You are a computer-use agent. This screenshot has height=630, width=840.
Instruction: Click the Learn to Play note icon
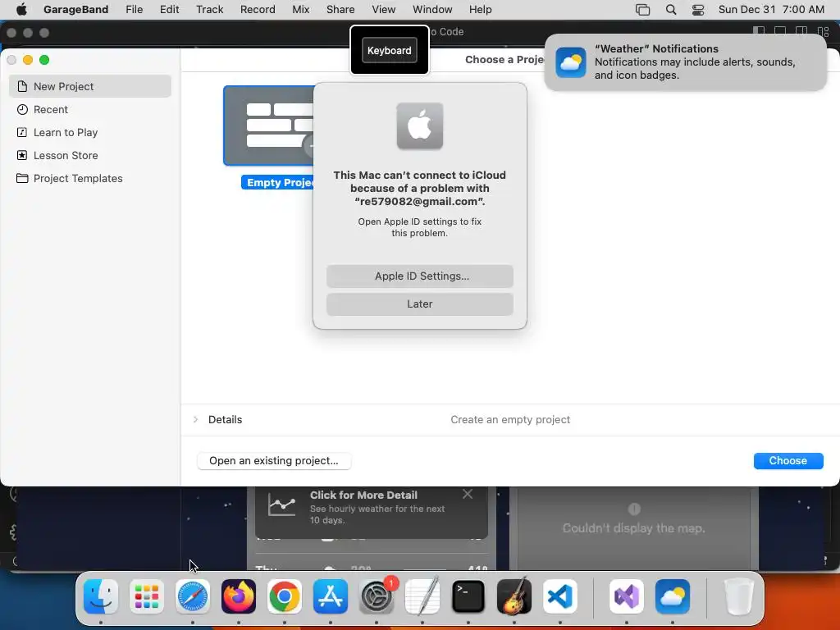22,132
